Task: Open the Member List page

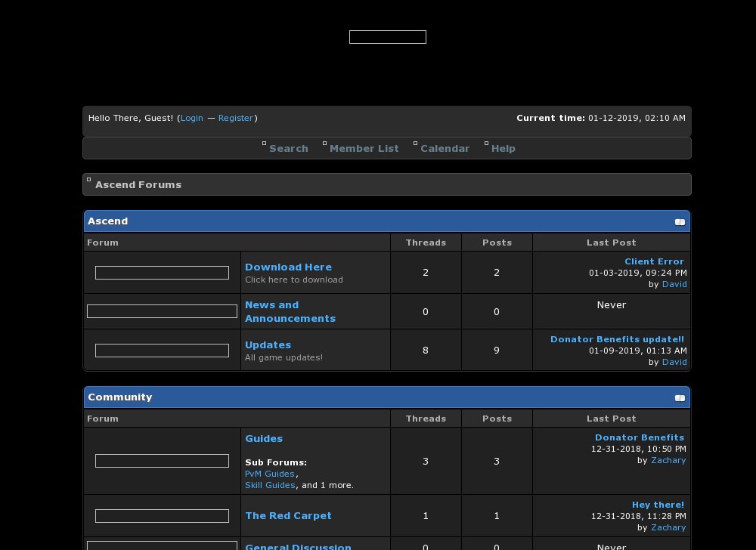Action: click(x=364, y=149)
